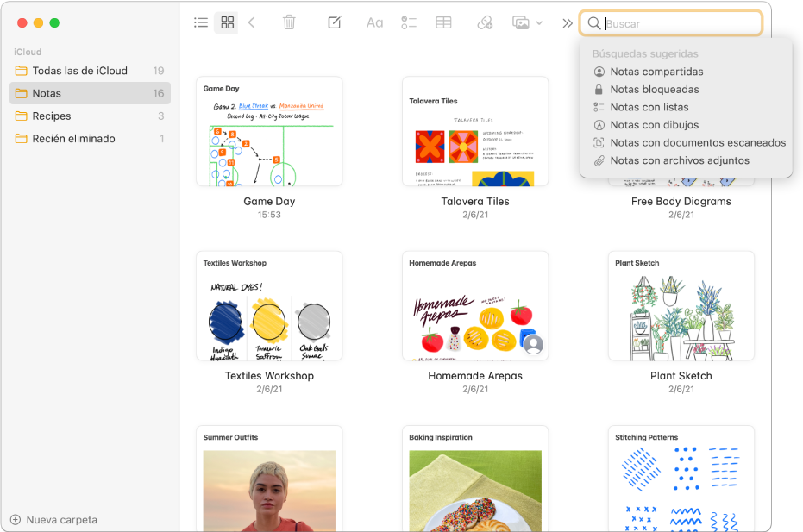803x532 pixels.
Task: Click paperclip icon of archivos adjuntos
Action: [599, 160]
